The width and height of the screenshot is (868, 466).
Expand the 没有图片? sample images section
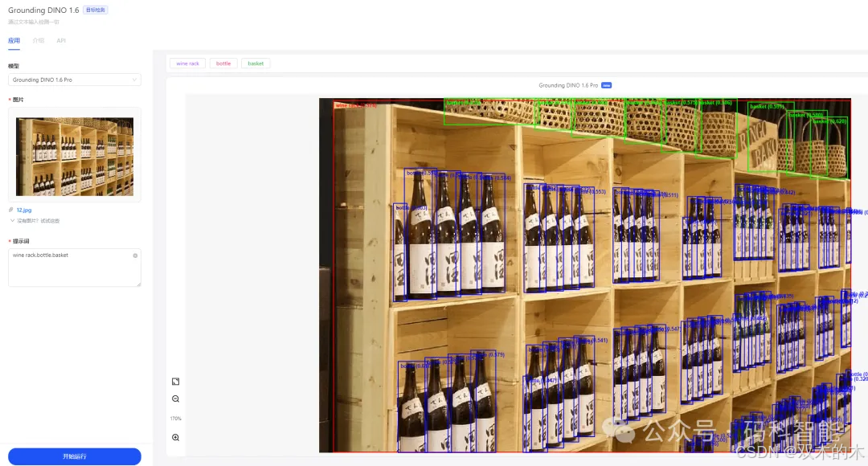point(35,221)
